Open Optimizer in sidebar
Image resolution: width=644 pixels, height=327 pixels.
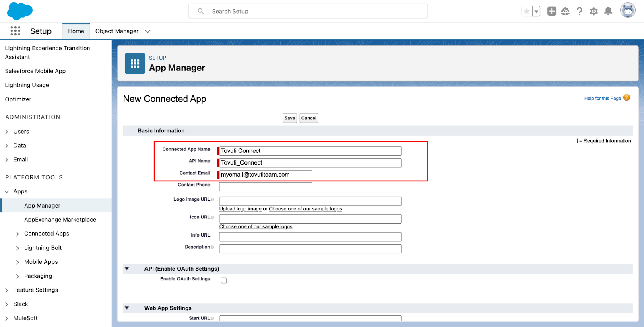pyautogui.click(x=18, y=99)
